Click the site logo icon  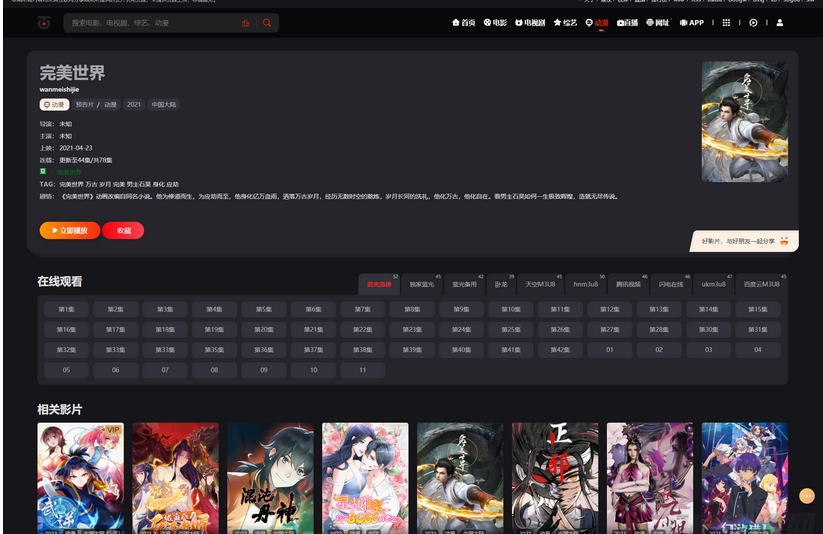[44, 23]
